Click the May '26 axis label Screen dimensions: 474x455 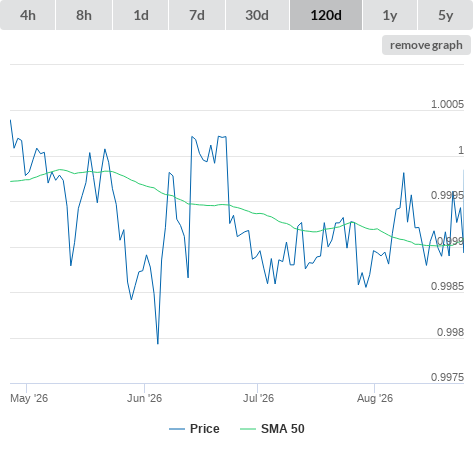tap(29, 398)
